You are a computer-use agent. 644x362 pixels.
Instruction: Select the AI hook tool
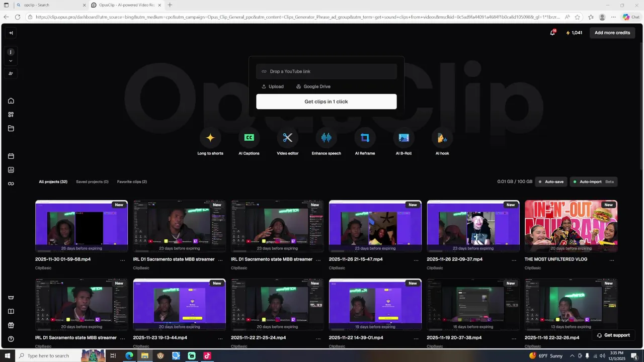tap(442, 143)
